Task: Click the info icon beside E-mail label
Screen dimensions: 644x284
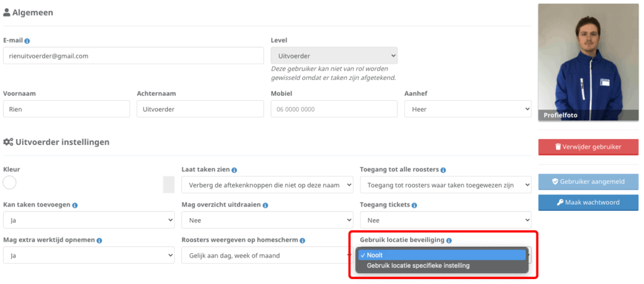Action: pos(27,41)
